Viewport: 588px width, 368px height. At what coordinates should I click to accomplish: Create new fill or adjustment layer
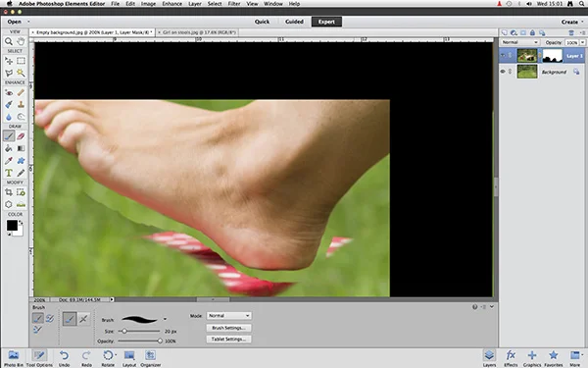point(514,33)
